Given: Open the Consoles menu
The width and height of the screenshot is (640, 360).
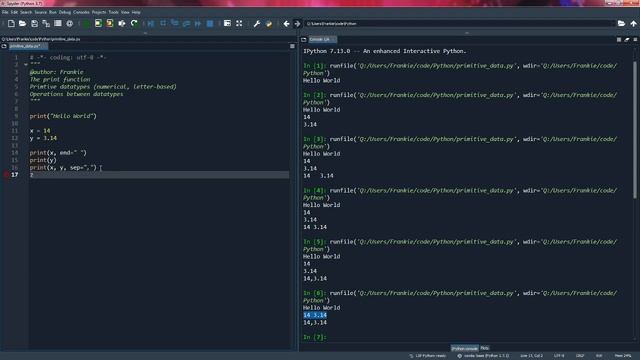Looking at the screenshot, I should tap(81, 12).
